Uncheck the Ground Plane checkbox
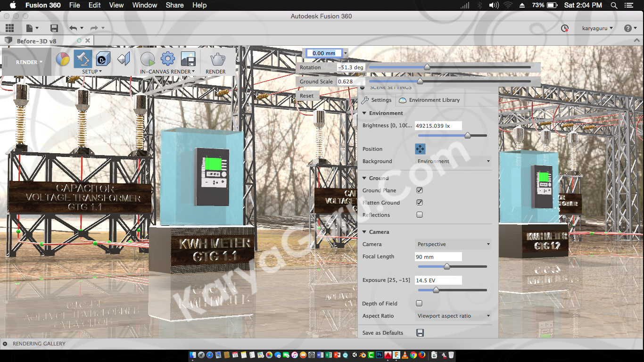644x362 pixels. 420,190
